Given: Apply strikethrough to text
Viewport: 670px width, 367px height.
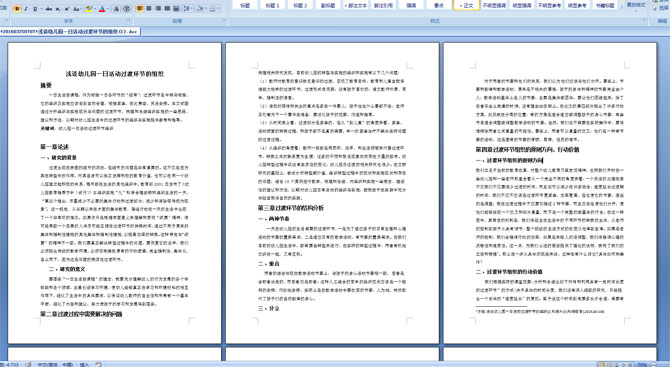Looking at the screenshot, I should (49, 9).
